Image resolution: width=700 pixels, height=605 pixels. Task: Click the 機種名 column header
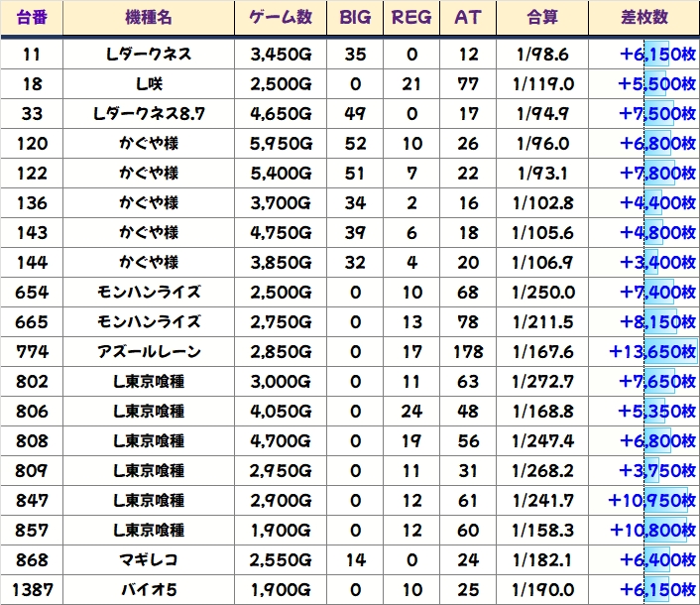pyautogui.click(x=149, y=18)
